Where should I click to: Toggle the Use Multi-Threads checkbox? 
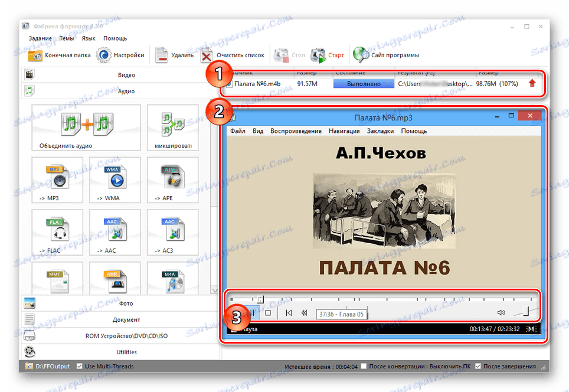coord(80,366)
